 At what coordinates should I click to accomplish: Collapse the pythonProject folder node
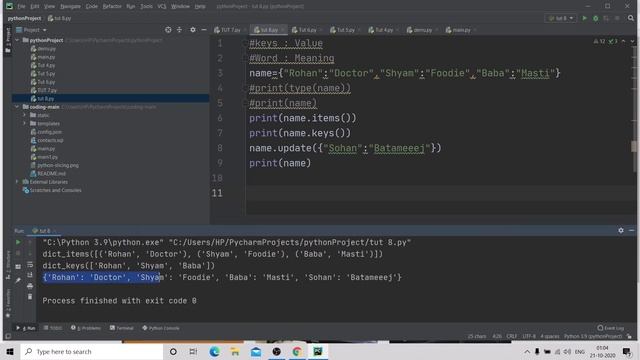point(17,40)
